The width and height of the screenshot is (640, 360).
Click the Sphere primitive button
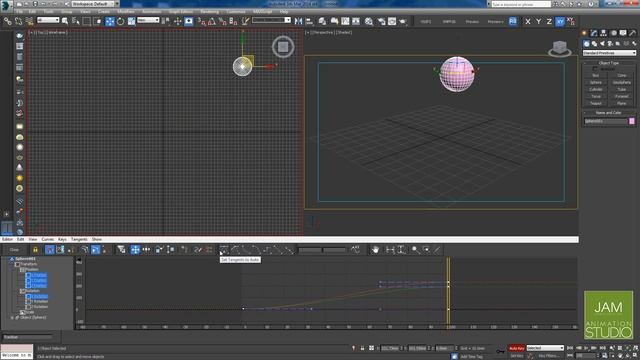point(596,82)
